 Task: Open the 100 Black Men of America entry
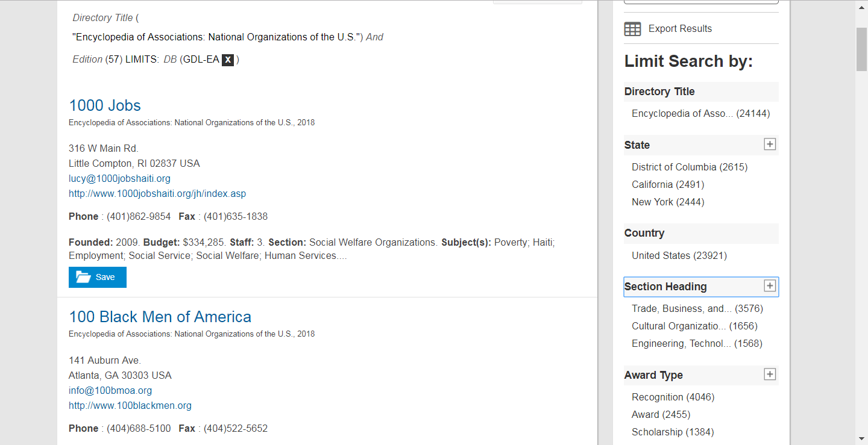coord(160,317)
